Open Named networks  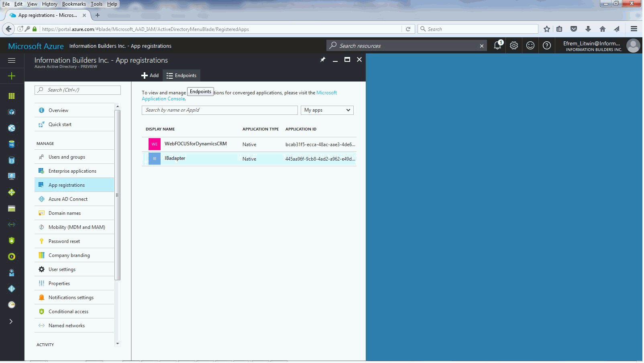(x=74, y=326)
